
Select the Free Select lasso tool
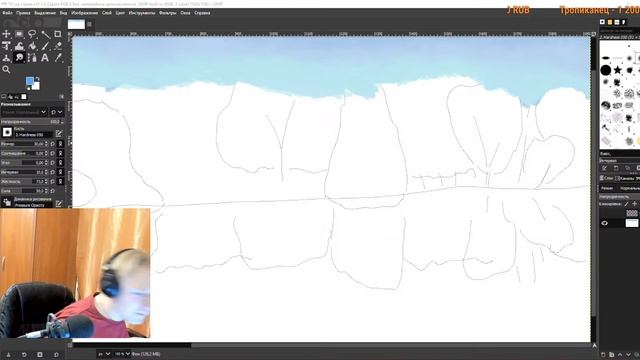coord(32,34)
